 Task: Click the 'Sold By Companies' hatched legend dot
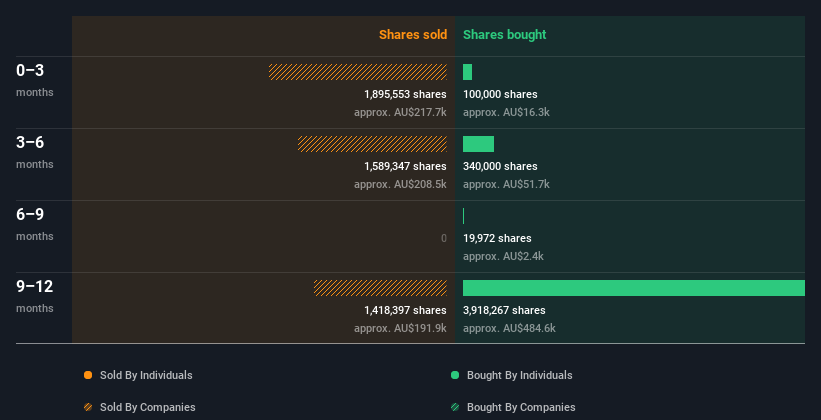pos(88,407)
